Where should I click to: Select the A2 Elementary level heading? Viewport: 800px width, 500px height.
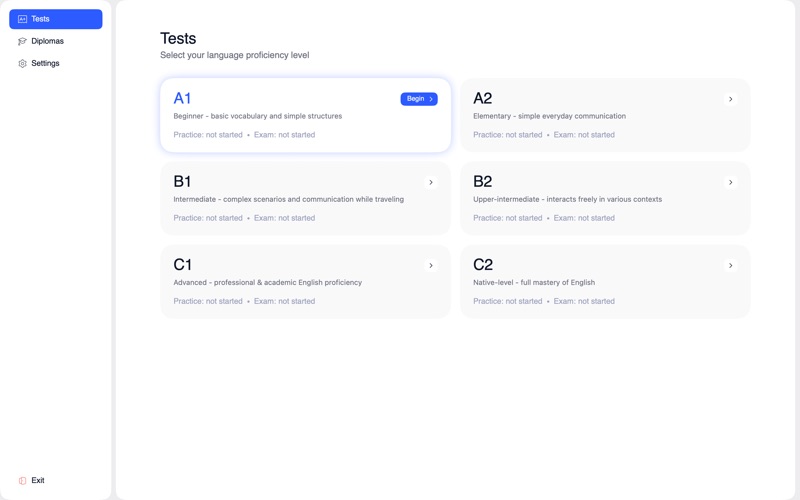[x=483, y=98]
